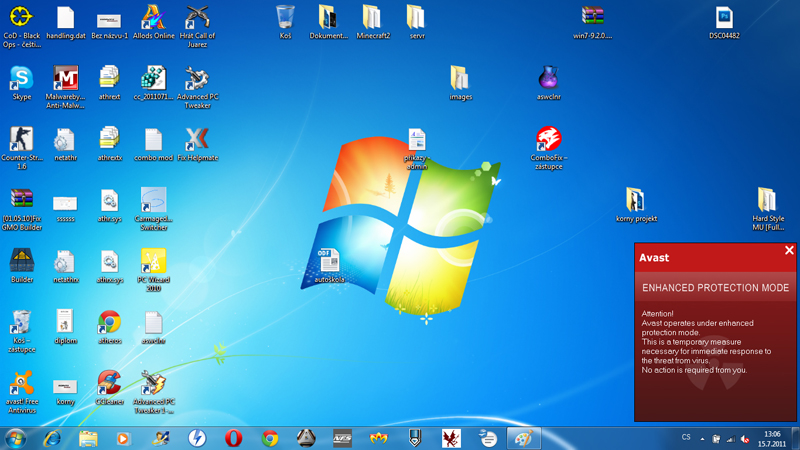Select the athrext file icon

coord(109,78)
